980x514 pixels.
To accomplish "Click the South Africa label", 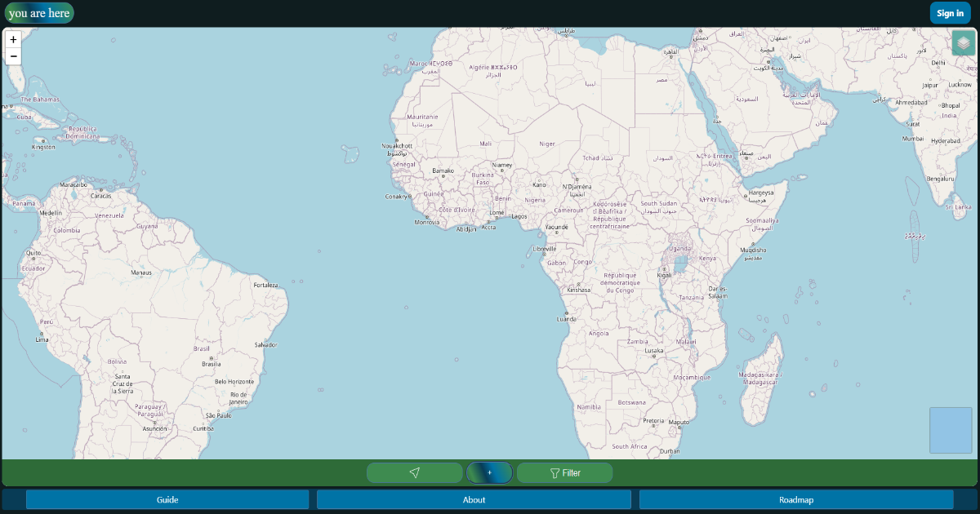I will [630, 446].
